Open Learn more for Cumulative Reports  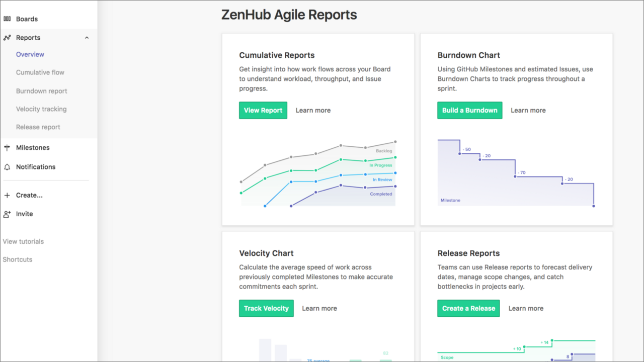pos(313,111)
